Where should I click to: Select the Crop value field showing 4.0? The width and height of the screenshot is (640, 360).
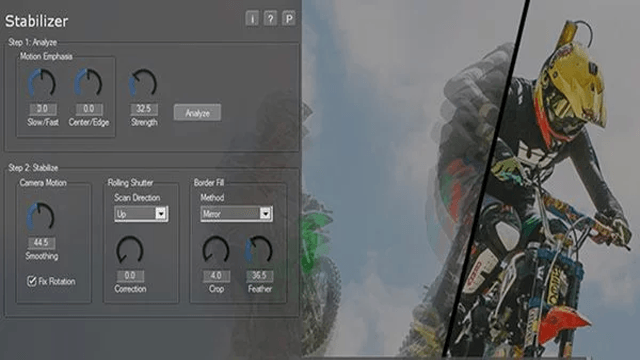tap(216, 276)
